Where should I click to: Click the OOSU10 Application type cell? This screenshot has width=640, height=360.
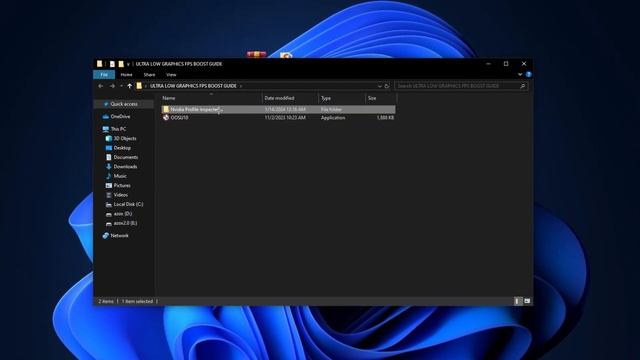coord(333,118)
